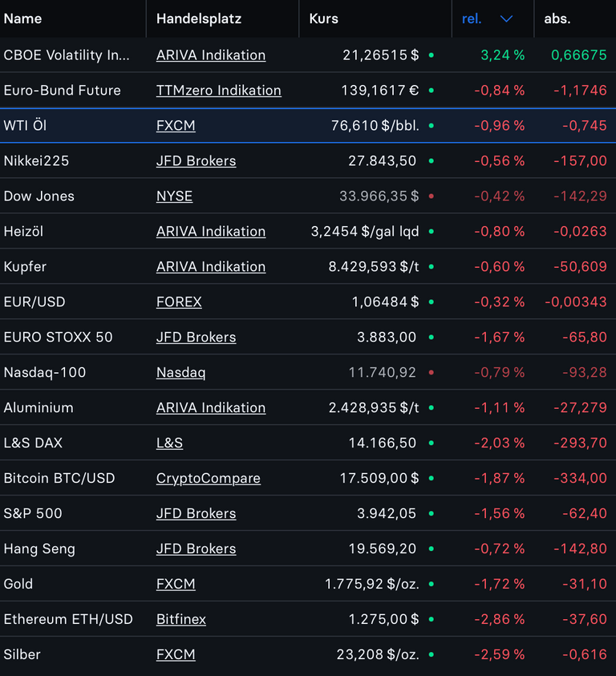Select the Heizöl name
This screenshot has height=676, width=616.
point(23,232)
